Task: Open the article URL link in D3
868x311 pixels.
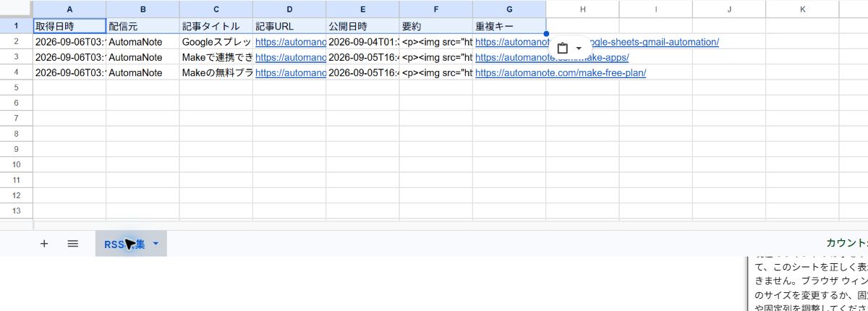Action: coord(291,57)
